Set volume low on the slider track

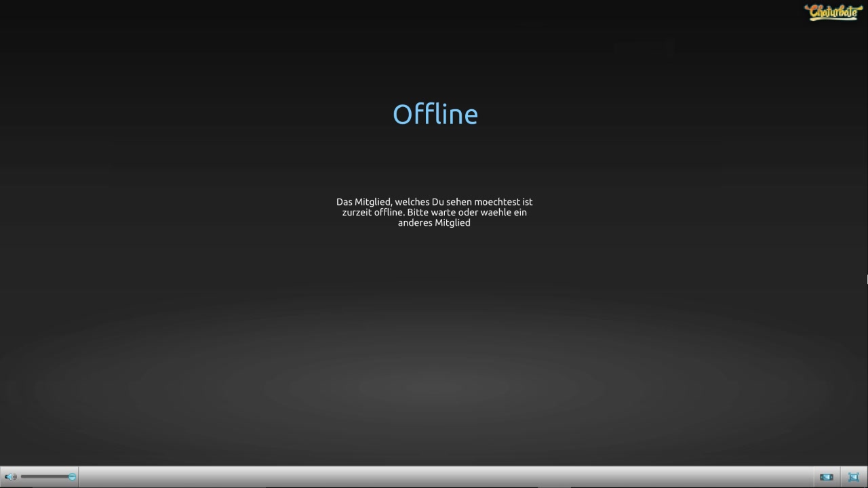click(28, 477)
